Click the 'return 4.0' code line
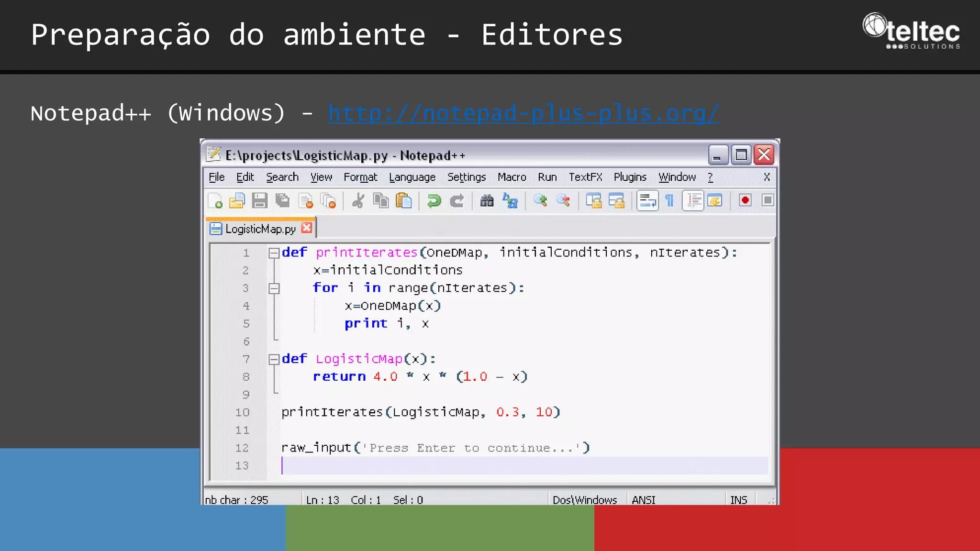This screenshot has height=551, width=980. tap(420, 377)
